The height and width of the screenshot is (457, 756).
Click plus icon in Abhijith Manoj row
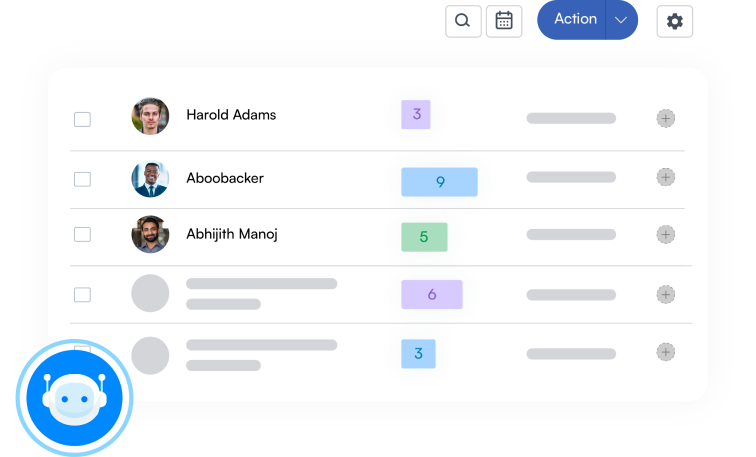pyautogui.click(x=665, y=234)
